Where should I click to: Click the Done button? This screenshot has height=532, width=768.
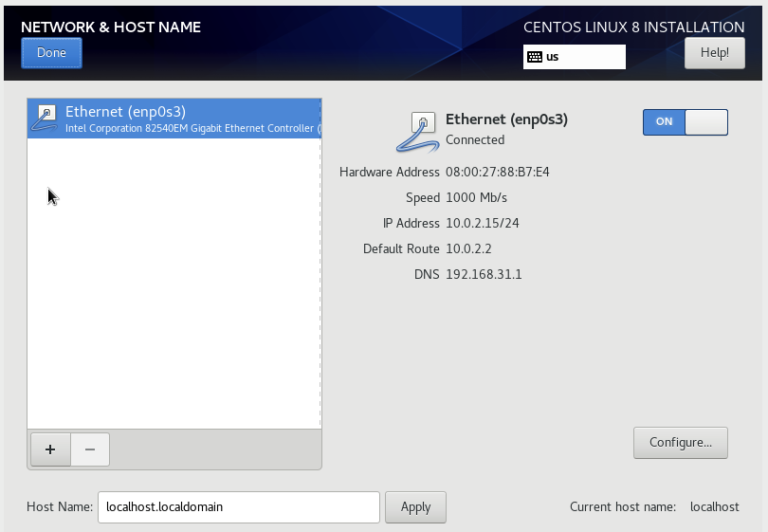tap(51, 53)
